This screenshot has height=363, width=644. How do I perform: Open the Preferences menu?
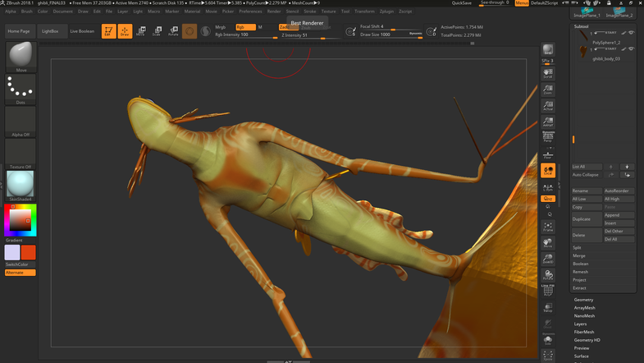pyautogui.click(x=250, y=11)
